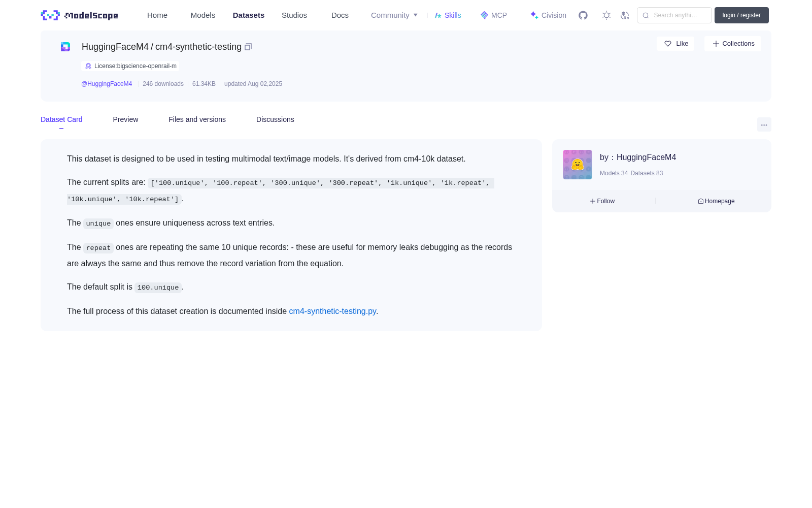
Task: Open the @HuggingFaceM4 owner link
Action: 107,84
